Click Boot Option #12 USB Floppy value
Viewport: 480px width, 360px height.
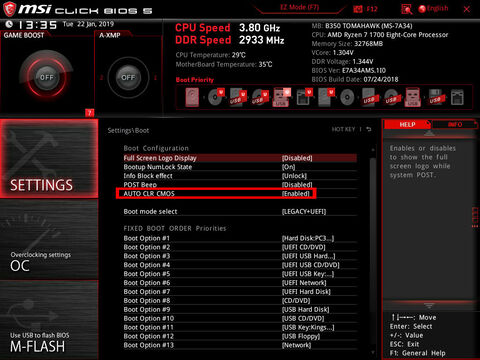pyautogui.click(x=301, y=336)
